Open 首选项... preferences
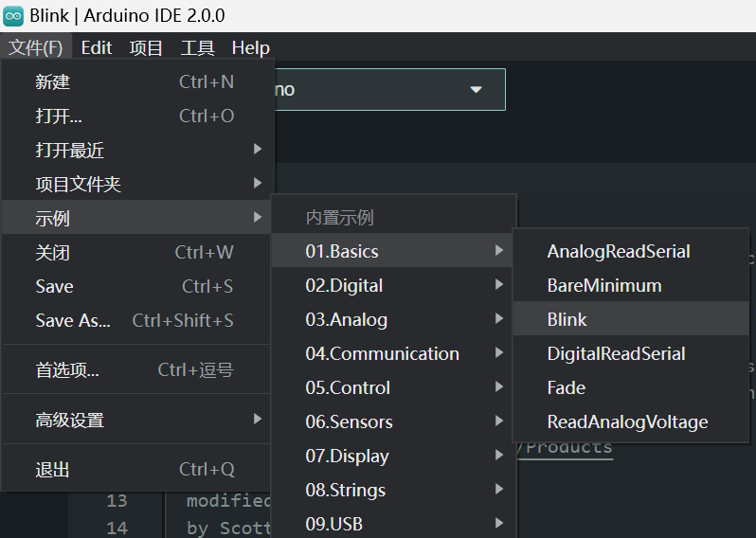Viewport: 756px width, 538px height. 136,370
